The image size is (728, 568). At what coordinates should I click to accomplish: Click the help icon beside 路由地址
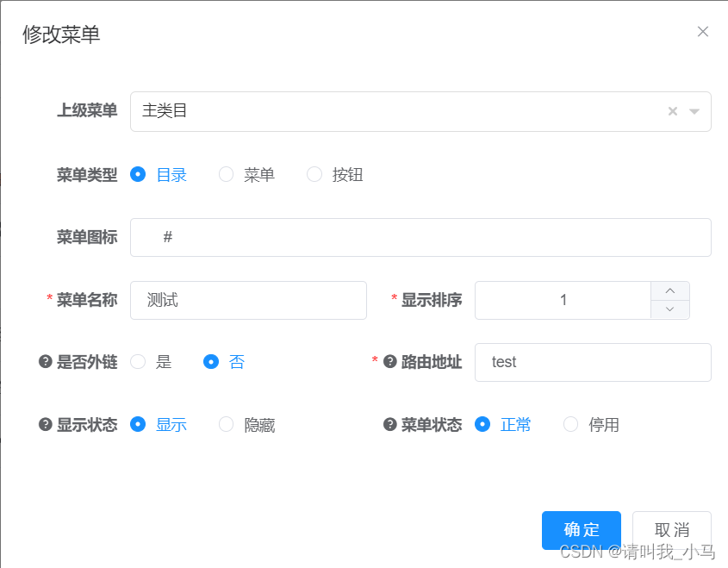[390, 361]
